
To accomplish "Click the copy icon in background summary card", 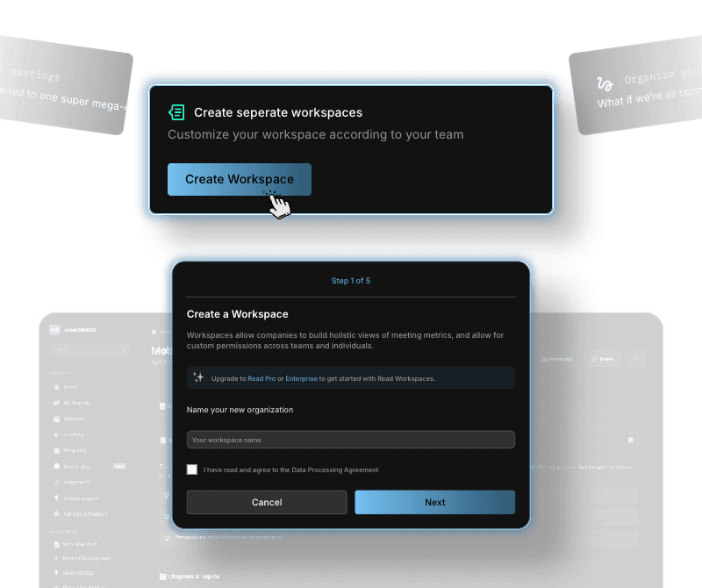I will (x=631, y=440).
